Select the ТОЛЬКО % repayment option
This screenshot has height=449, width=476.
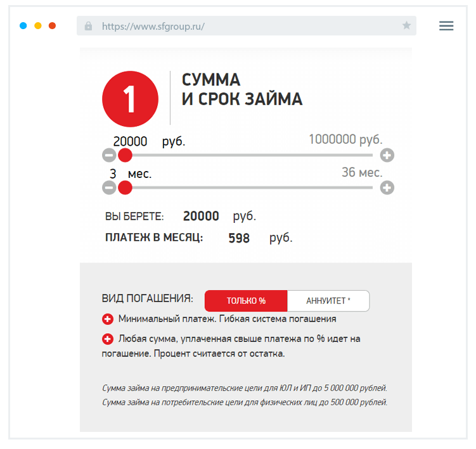(x=246, y=301)
